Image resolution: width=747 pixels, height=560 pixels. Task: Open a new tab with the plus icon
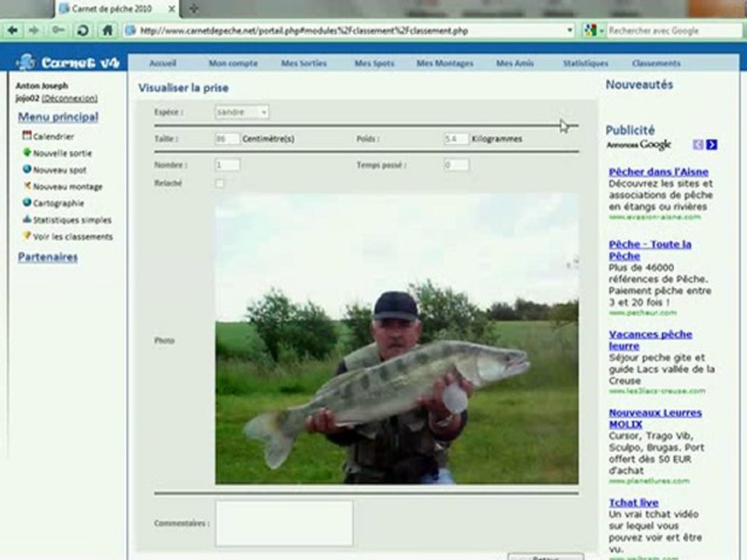tap(194, 9)
